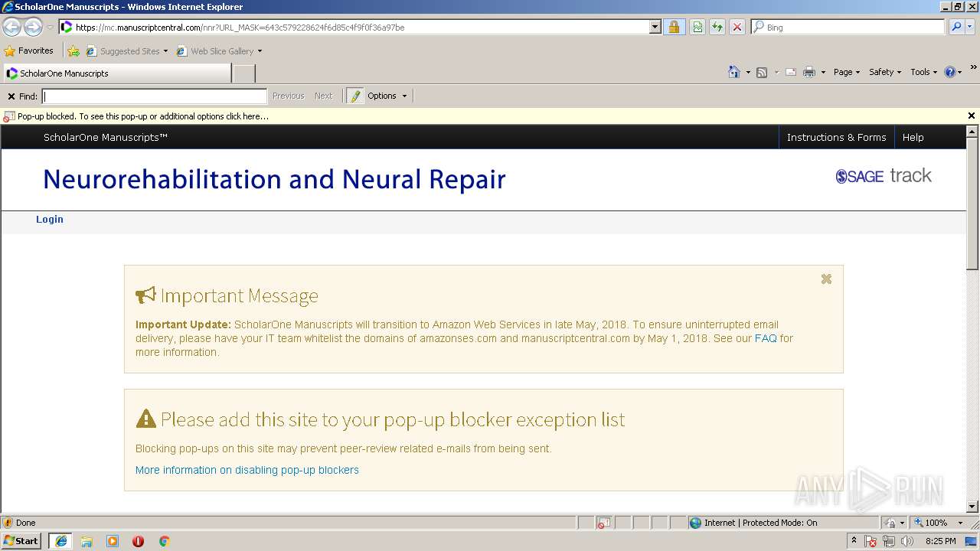Screen dimensions: 980x551
Task: Click the network tray icon
Action: [x=889, y=541]
